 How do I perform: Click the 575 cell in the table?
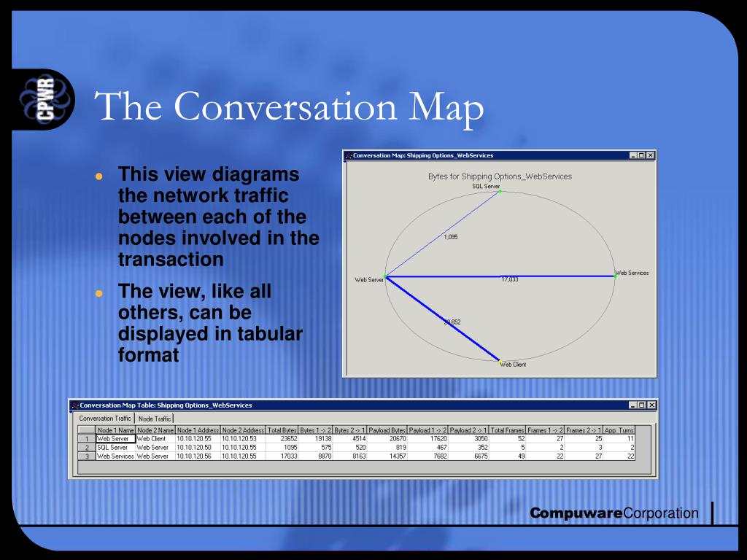[x=315, y=447]
